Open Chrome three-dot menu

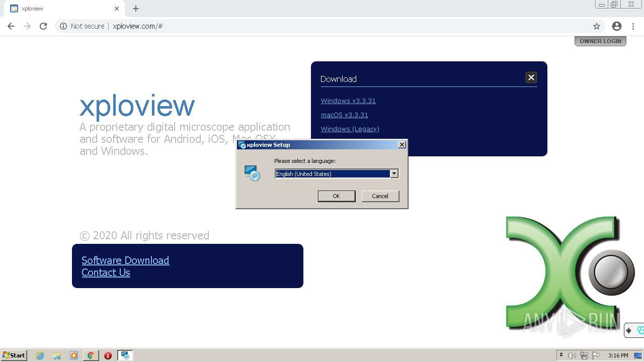633,26
